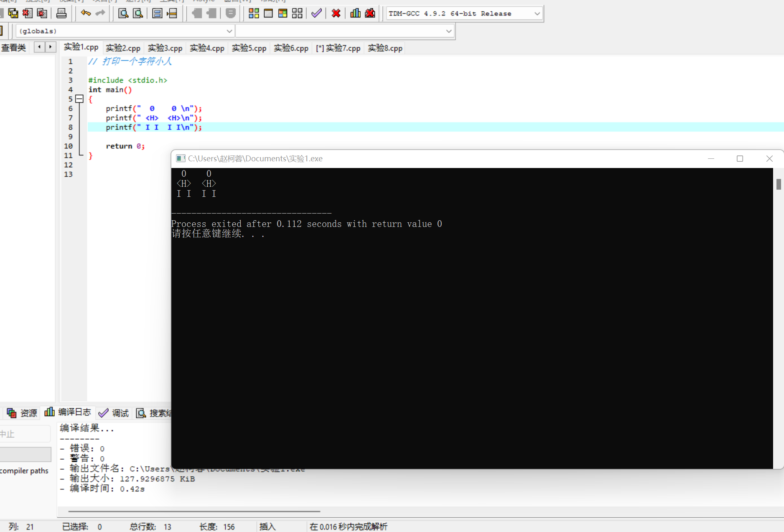Screen dimensions: 784x532
Task: Click the 'compiler paths' label
Action: [24, 471]
